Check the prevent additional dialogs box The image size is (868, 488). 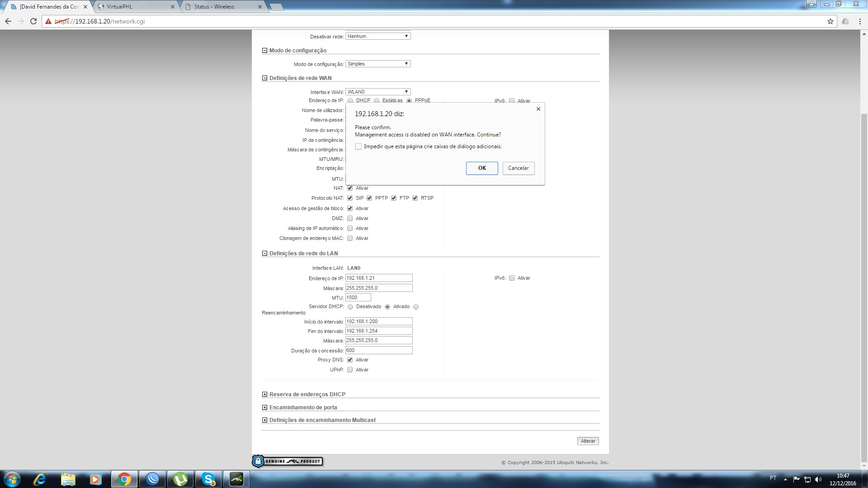[359, 146]
